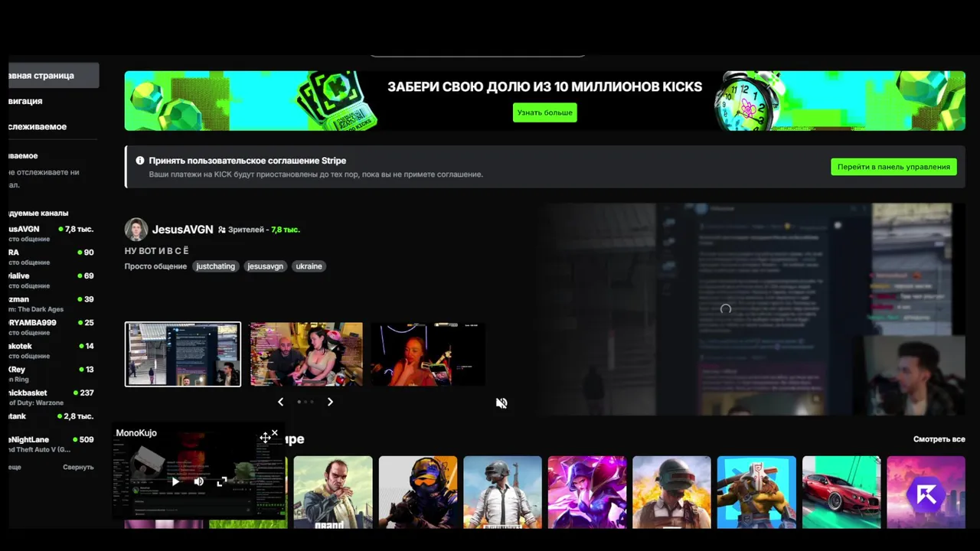Image resolution: width=980 pixels, height=551 pixels.
Task: Open the Counter-Strike category tile
Action: pyautogui.click(x=418, y=492)
